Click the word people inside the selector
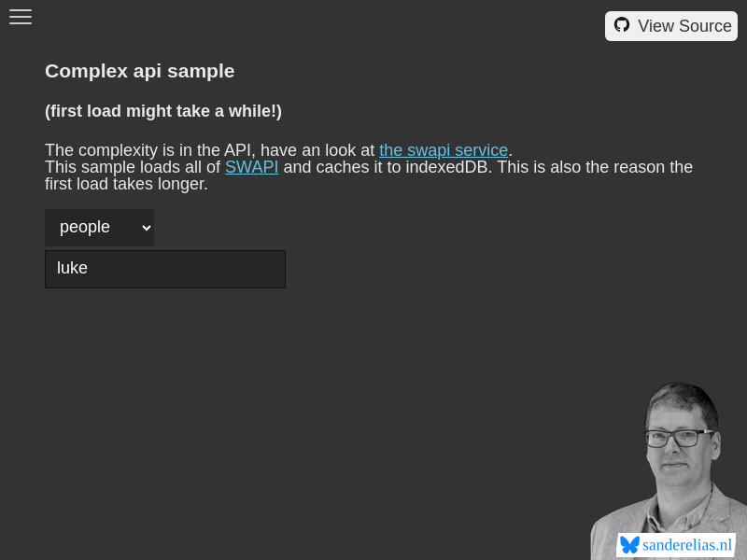 coord(85,227)
